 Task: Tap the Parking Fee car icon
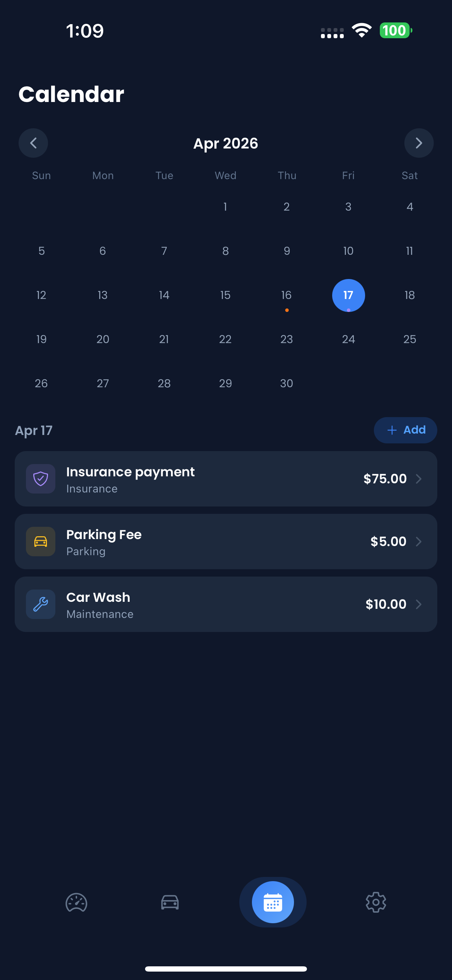41,542
